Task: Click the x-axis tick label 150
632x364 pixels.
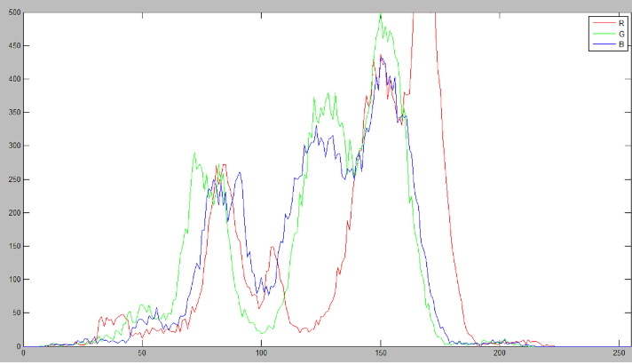Action: point(380,354)
